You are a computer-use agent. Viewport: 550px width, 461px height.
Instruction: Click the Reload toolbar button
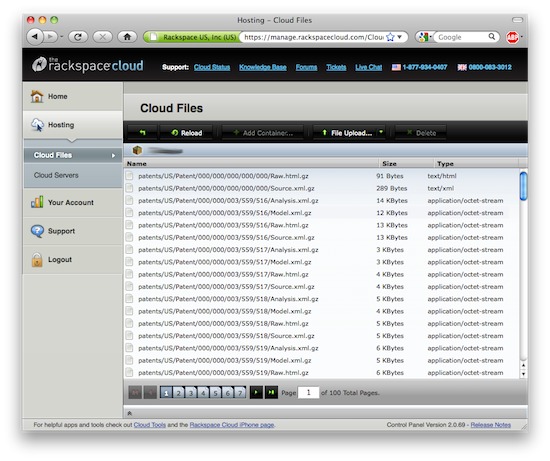click(x=186, y=133)
